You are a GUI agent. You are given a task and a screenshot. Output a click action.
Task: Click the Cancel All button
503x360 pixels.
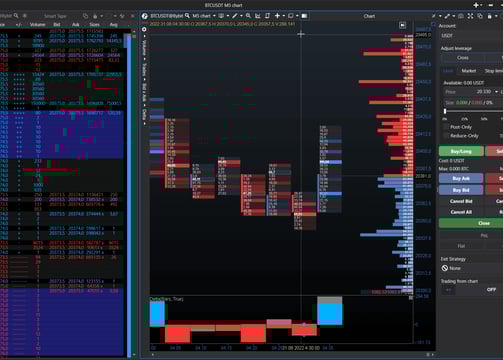pyautogui.click(x=461, y=212)
